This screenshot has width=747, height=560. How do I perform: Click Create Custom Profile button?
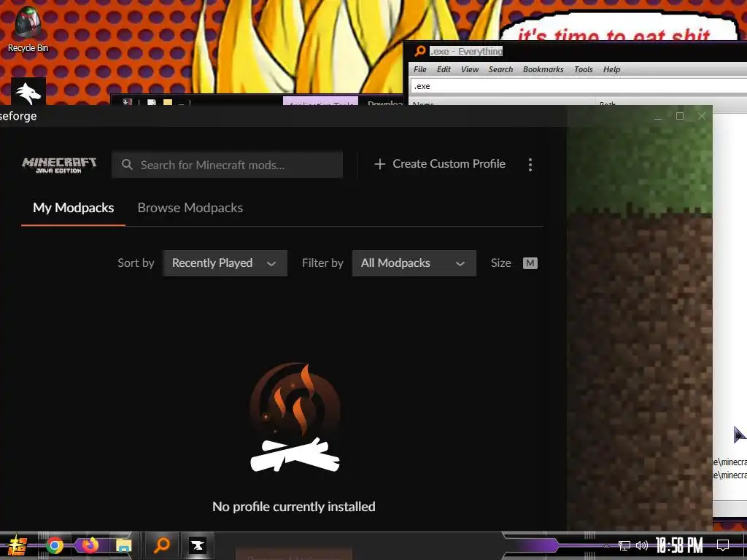point(440,164)
